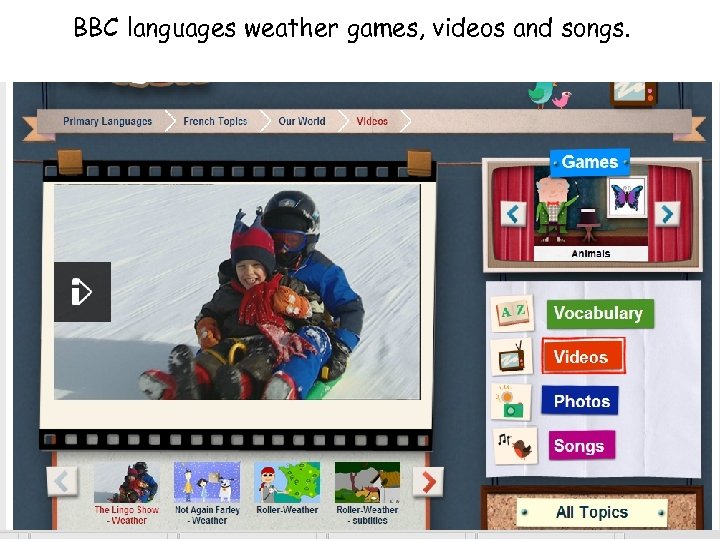
Task: Click 'Roller-Weather - subtitles' caption
Action: (x=367, y=515)
